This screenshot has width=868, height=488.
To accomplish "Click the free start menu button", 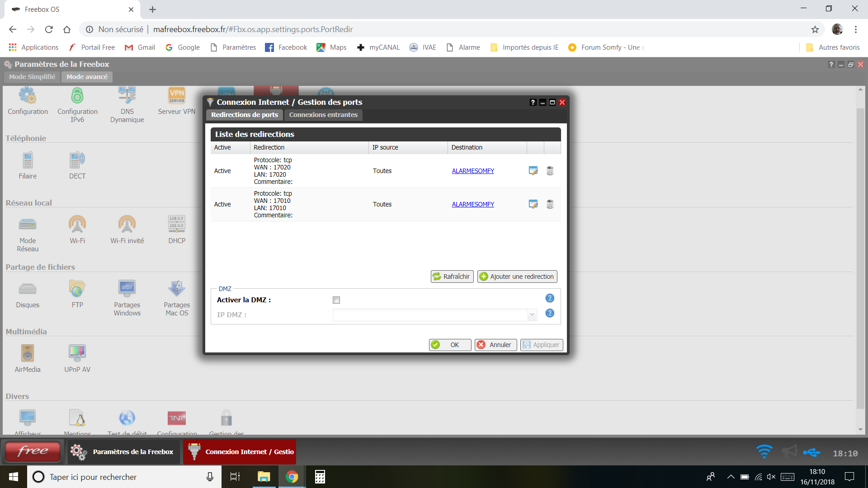I will click(33, 451).
